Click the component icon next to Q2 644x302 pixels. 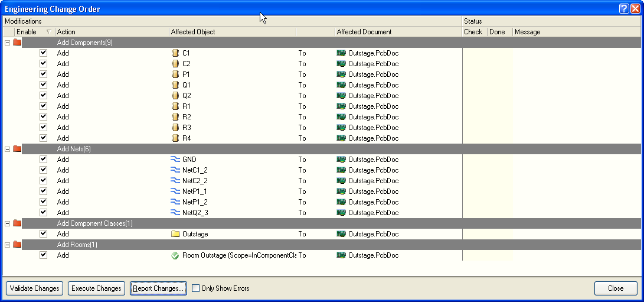(175, 96)
